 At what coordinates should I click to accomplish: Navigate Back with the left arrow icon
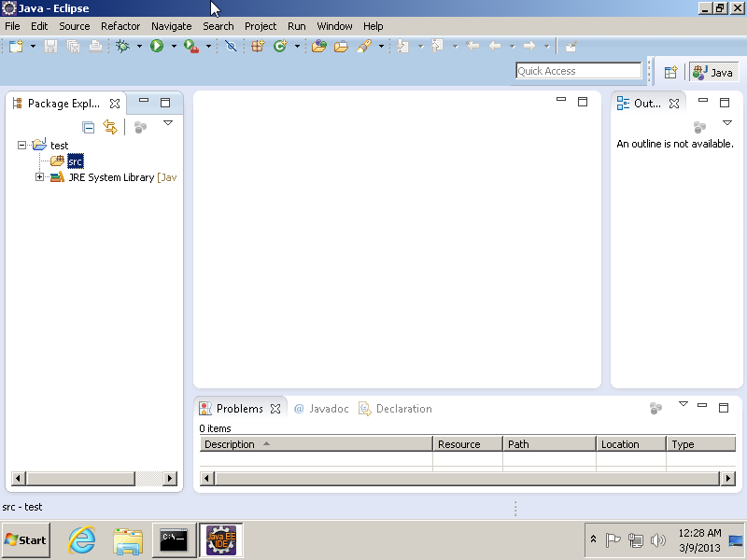coord(495,46)
